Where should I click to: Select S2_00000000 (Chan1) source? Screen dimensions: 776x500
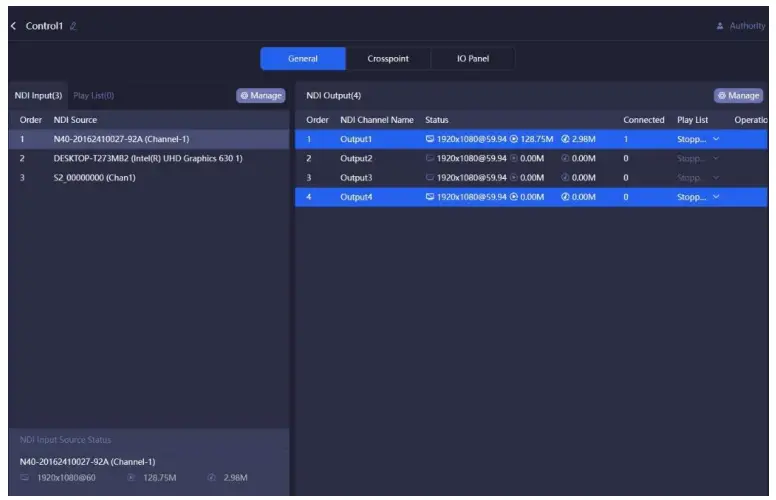point(149,178)
